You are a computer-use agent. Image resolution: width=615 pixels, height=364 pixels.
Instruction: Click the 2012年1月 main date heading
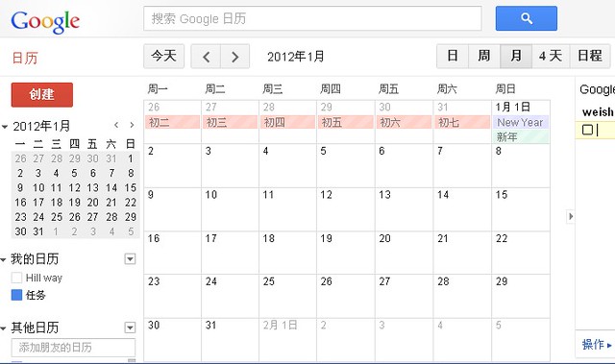(295, 57)
